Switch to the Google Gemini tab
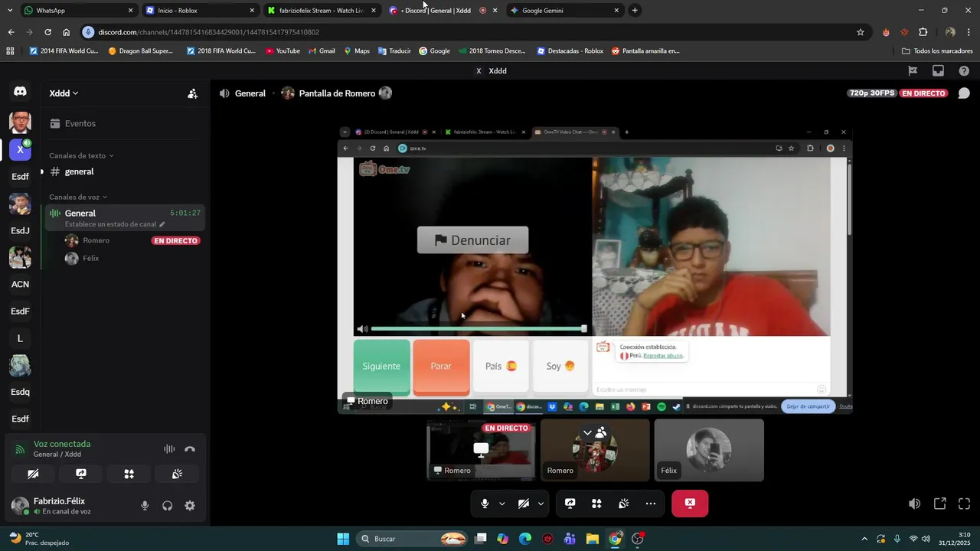 [x=565, y=11]
